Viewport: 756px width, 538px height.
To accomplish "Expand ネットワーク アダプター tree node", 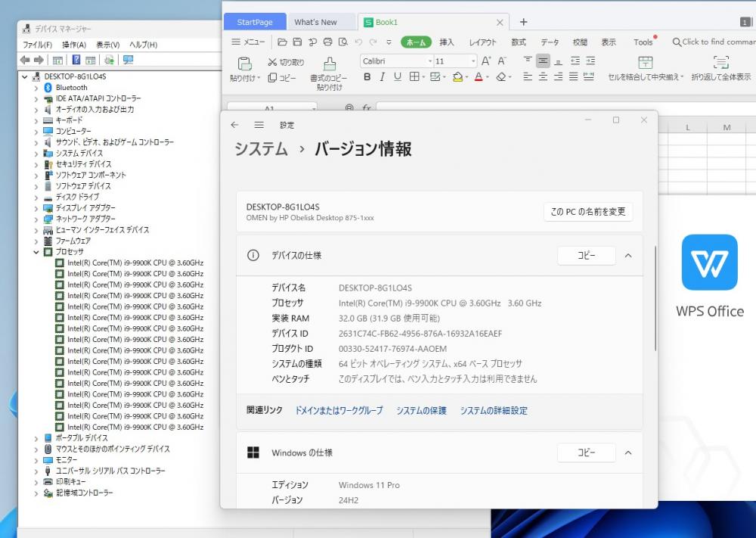I will (36, 219).
